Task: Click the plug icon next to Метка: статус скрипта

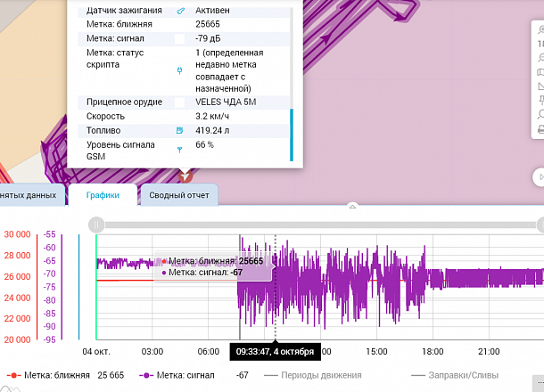Action: coord(180,70)
